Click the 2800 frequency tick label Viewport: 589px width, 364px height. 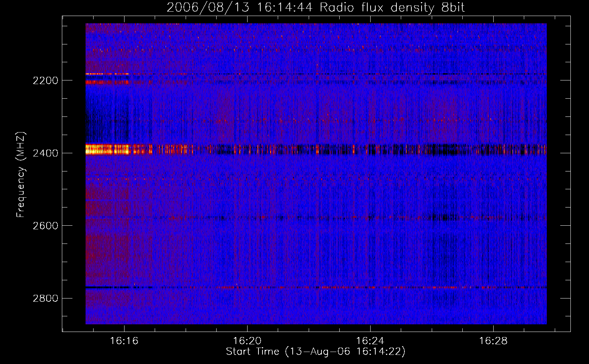[45, 298]
